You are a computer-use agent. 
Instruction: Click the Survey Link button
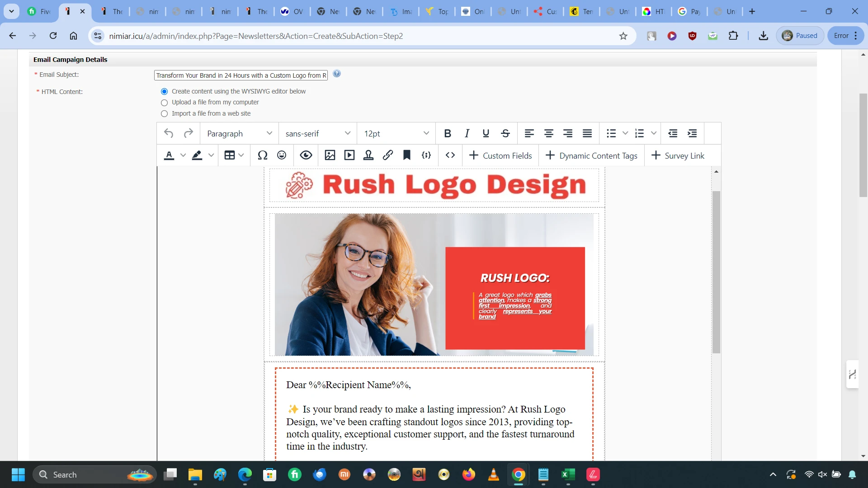(x=678, y=155)
